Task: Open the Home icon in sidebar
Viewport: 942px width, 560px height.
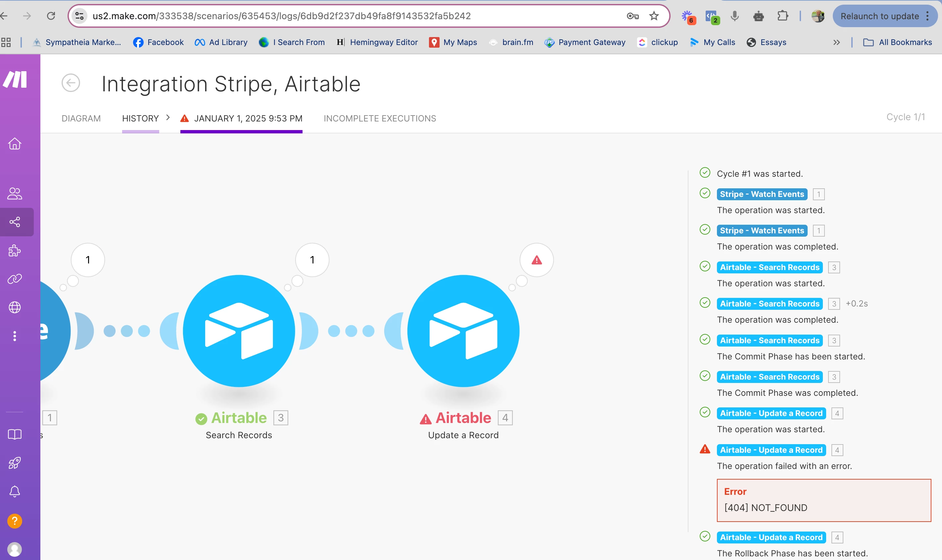Action: pos(15,143)
